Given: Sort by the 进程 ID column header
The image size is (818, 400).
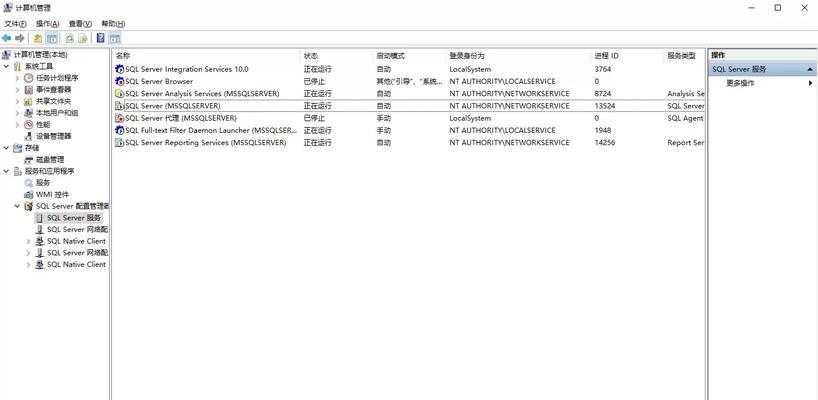Looking at the screenshot, I should pyautogui.click(x=607, y=56).
